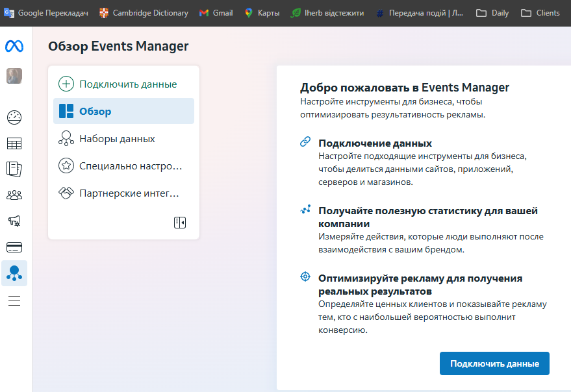This screenshot has width=571, height=392.
Task: Click the link icon beside Подключение данных
Action: point(305,141)
